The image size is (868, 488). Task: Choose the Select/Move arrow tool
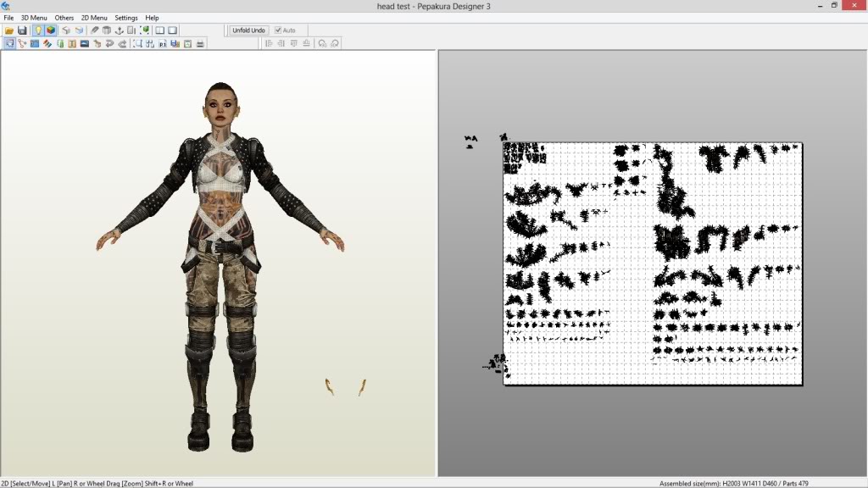click(9, 44)
